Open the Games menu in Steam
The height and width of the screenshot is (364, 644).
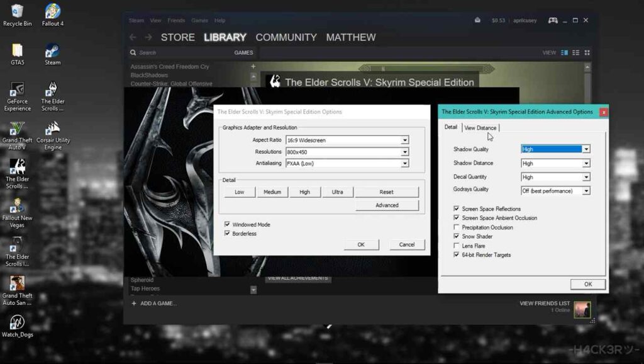(199, 20)
